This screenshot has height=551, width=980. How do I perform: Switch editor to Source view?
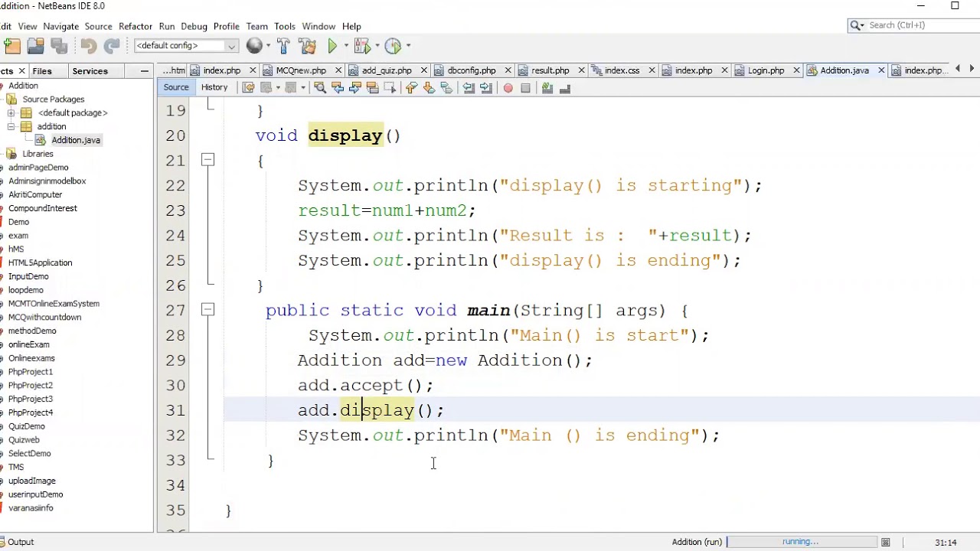tap(176, 88)
